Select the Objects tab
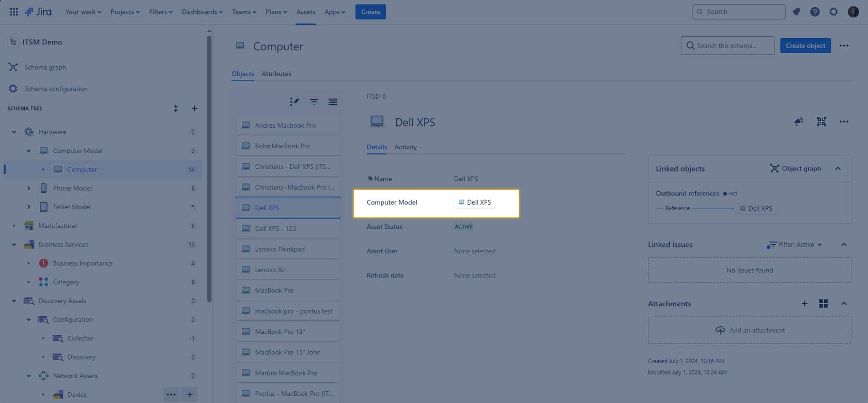The image size is (868, 403). click(x=243, y=74)
